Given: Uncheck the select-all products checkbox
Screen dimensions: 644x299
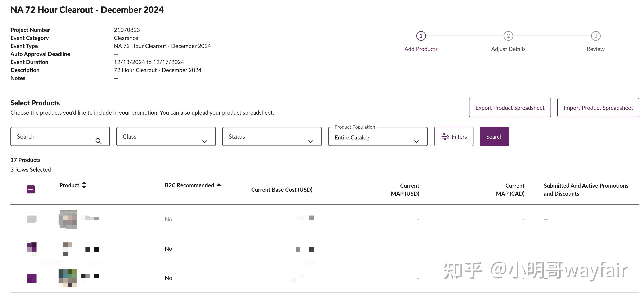Looking at the screenshot, I should coord(31,189).
